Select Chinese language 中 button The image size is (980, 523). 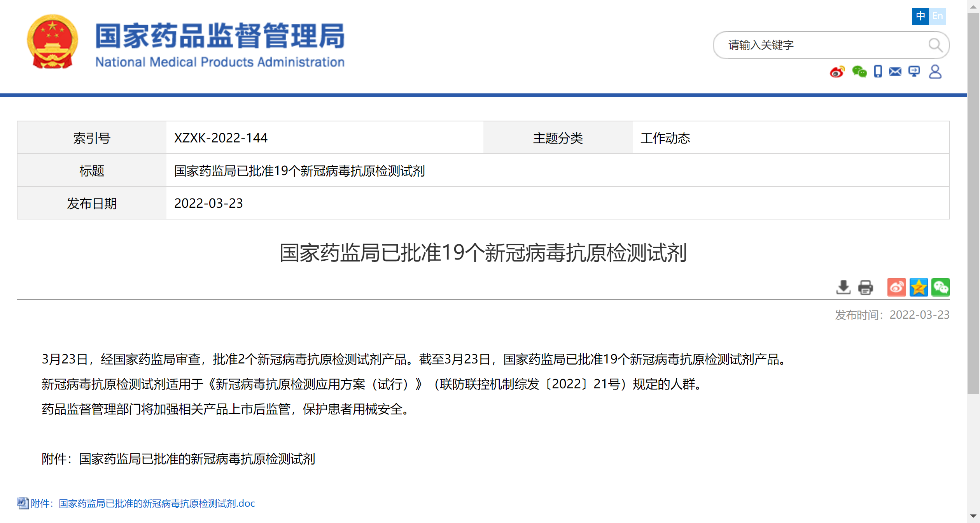pyautogui.click(x=920, y=16)
